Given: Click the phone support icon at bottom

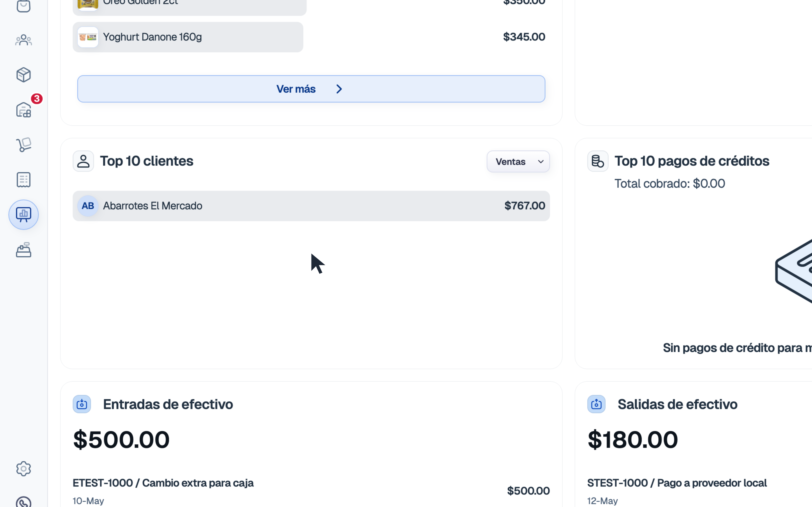Looking at the screenshot, I should click(x=23, y=502).
